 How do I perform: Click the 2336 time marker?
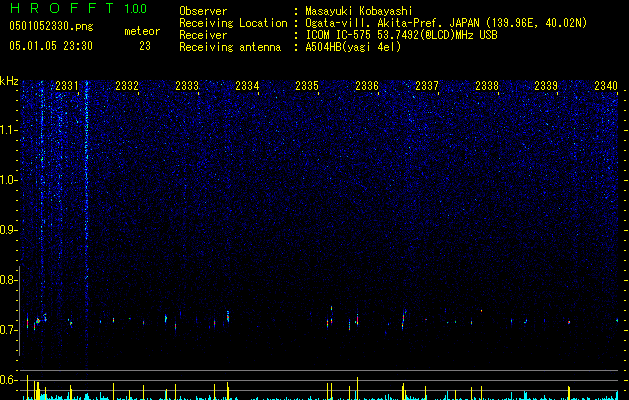(x=367, y=85)
